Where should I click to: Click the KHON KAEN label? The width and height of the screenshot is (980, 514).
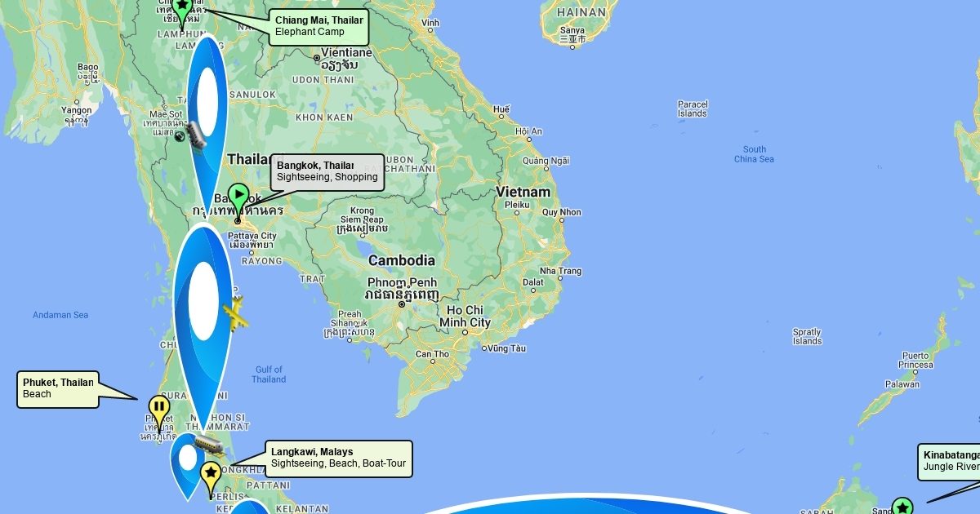pyautogui.click(x=324, y=117)
